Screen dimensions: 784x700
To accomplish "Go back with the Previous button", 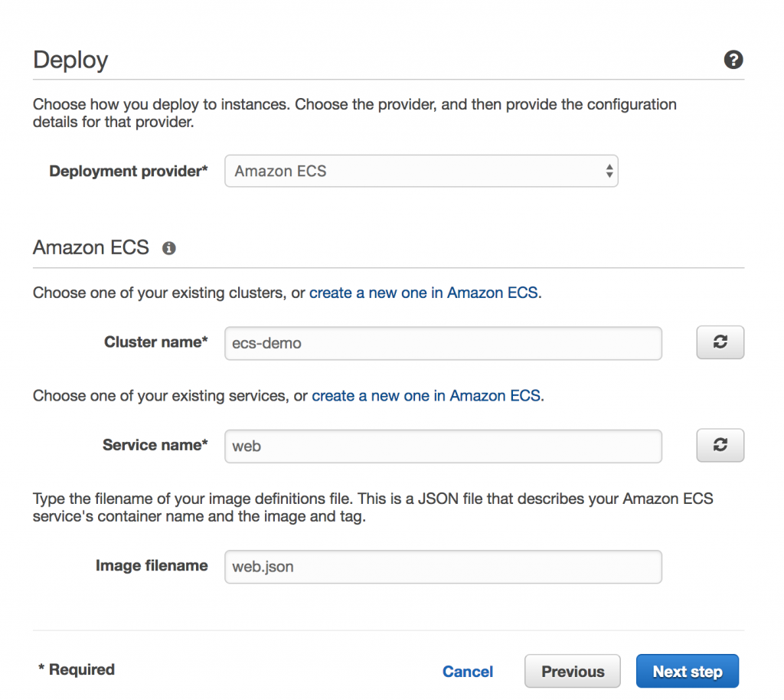I will coord(573,672).
